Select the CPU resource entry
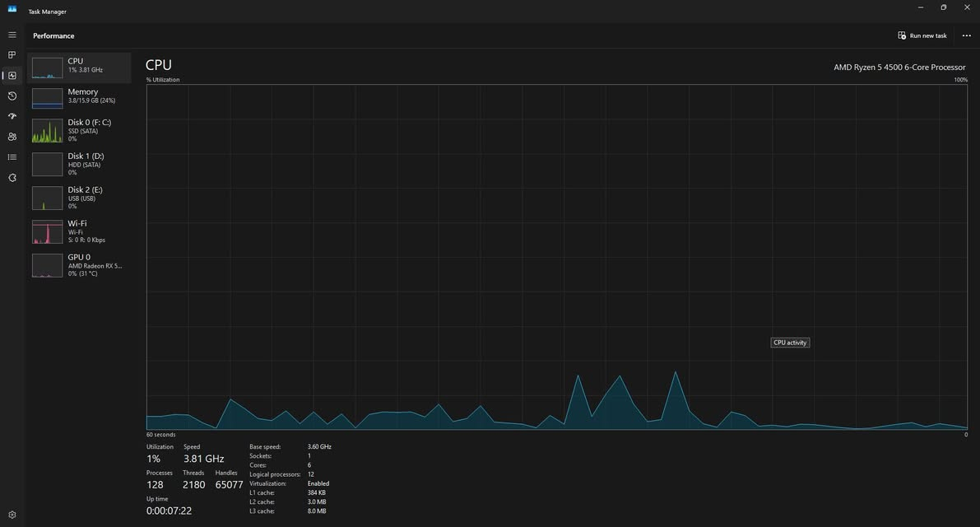Screen dimensions: 980x527 coord(79,68)
